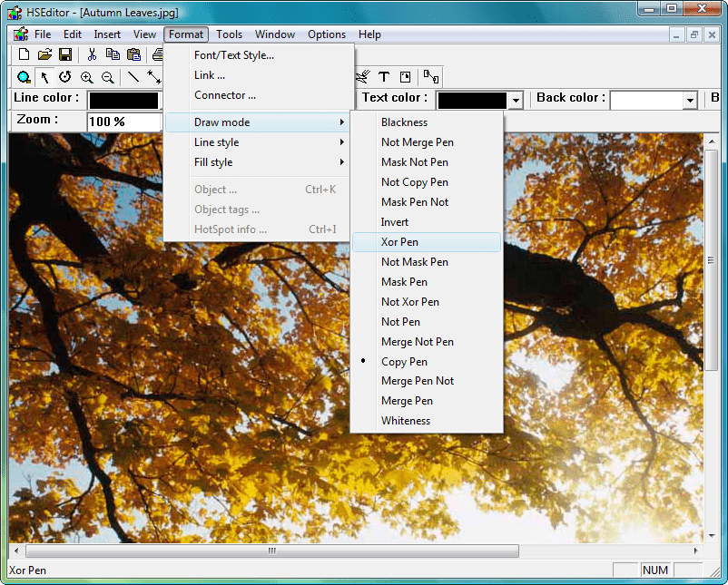Cut selection with the Cut icon

pyautogui.click(x=92, y=54)
